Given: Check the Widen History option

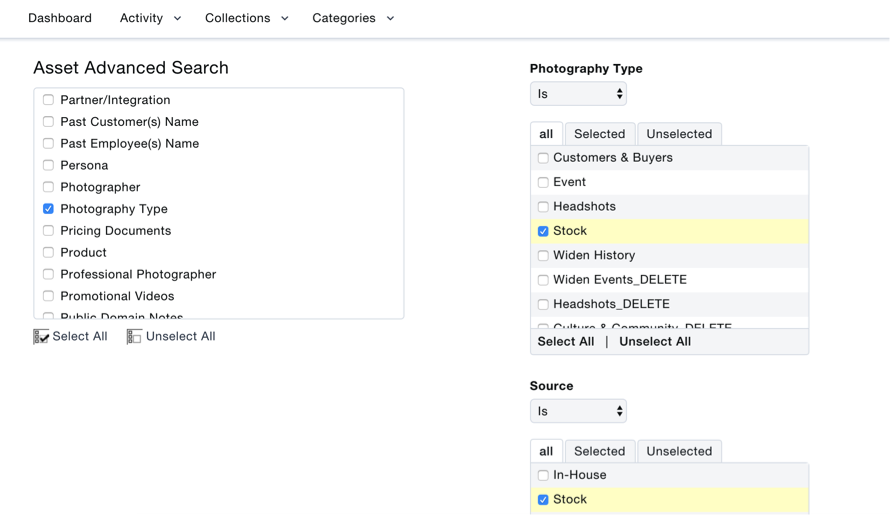Looking at the screenshot, I should tap(543, 256).
